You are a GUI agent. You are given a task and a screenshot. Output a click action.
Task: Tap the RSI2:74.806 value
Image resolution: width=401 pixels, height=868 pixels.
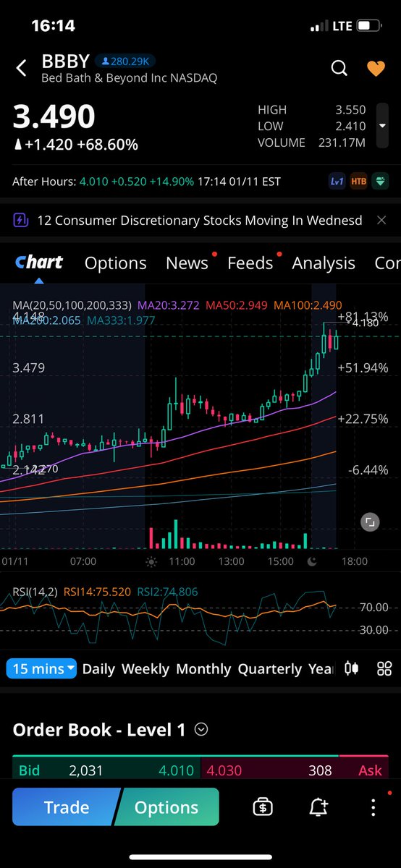pos(168,592)
